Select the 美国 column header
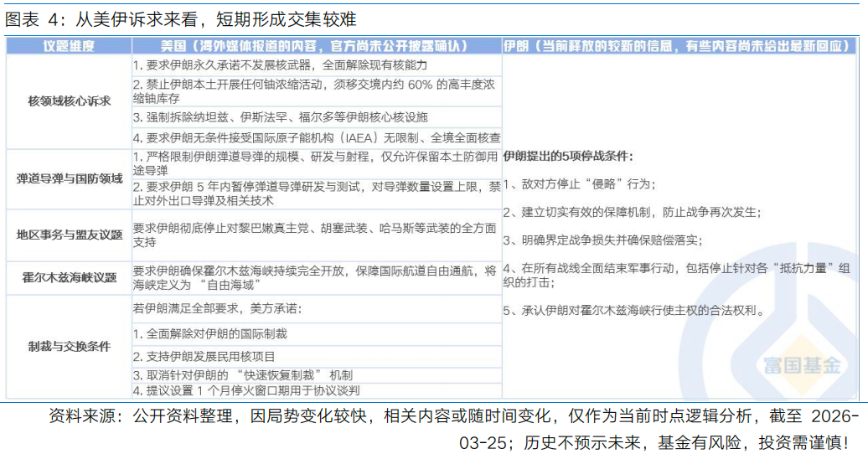This screenshot has width=868, height=454. tap(315, 46)
